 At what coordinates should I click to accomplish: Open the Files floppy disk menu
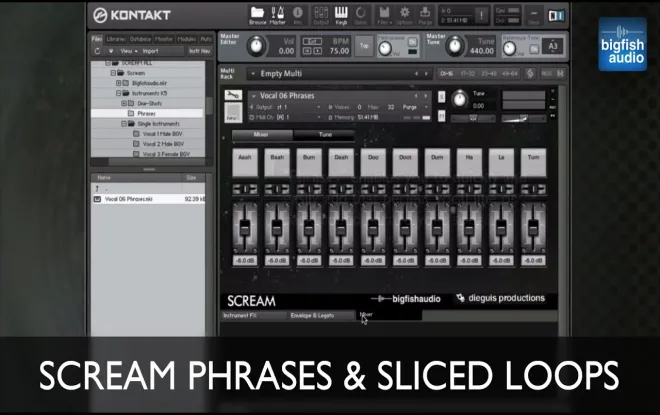pyautogui.click(x=384, y=15)
